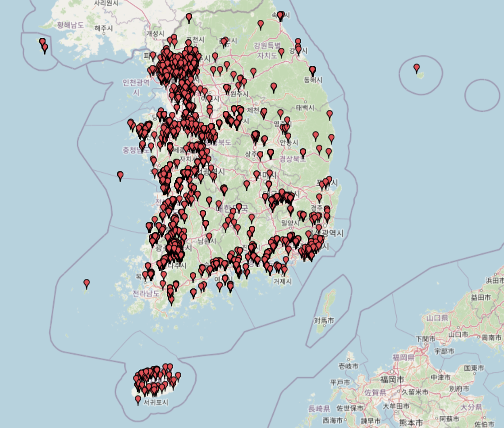The width and height of the screenshot is (504, 428).
Task: Click the 태백시 city label
Action: [307, 108]
